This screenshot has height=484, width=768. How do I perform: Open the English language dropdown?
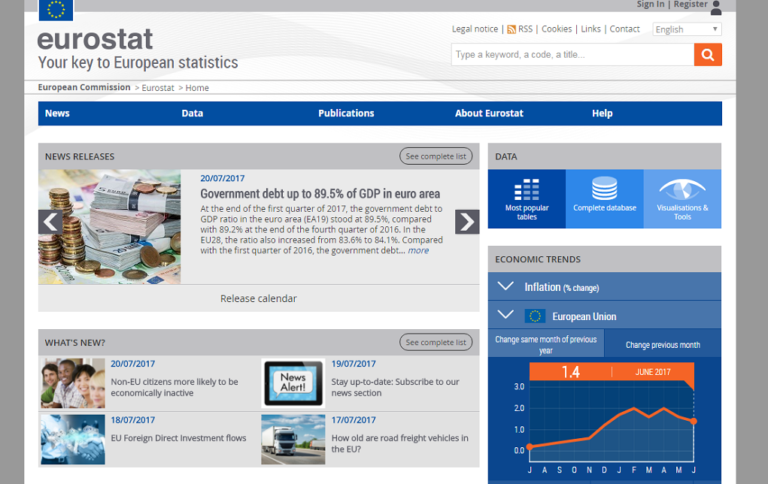[x=687, y=29]
